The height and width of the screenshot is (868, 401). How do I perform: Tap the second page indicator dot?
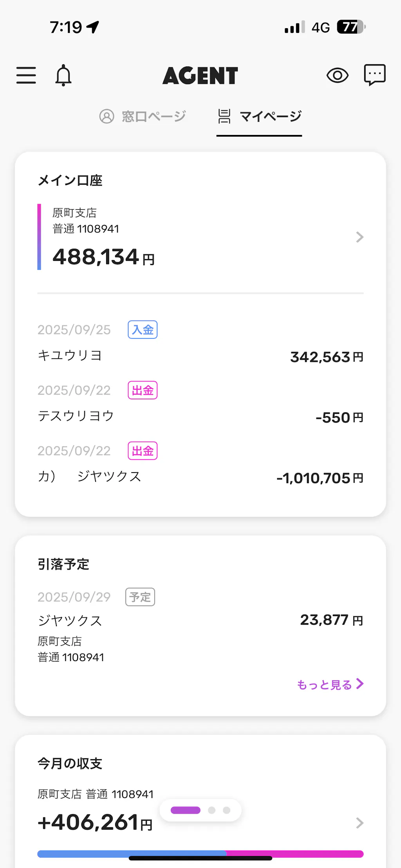pyautogui.click(x=212, y=810)
